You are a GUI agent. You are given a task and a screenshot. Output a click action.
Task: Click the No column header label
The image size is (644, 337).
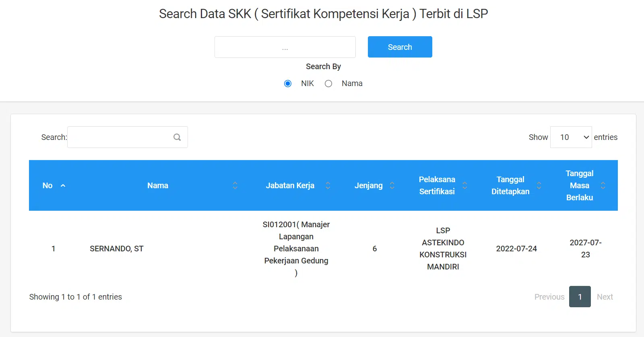pyautogui.click(x=47, y=185)
